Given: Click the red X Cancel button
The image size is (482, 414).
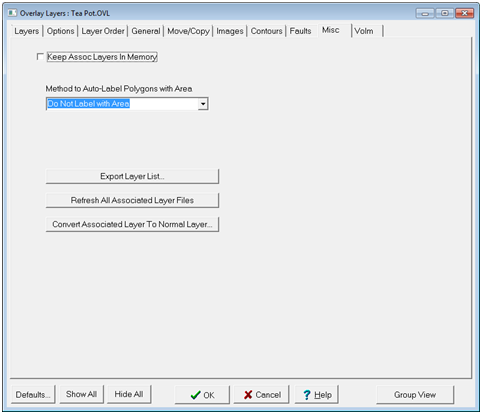Looking at the screenshot, I should 262,395.
